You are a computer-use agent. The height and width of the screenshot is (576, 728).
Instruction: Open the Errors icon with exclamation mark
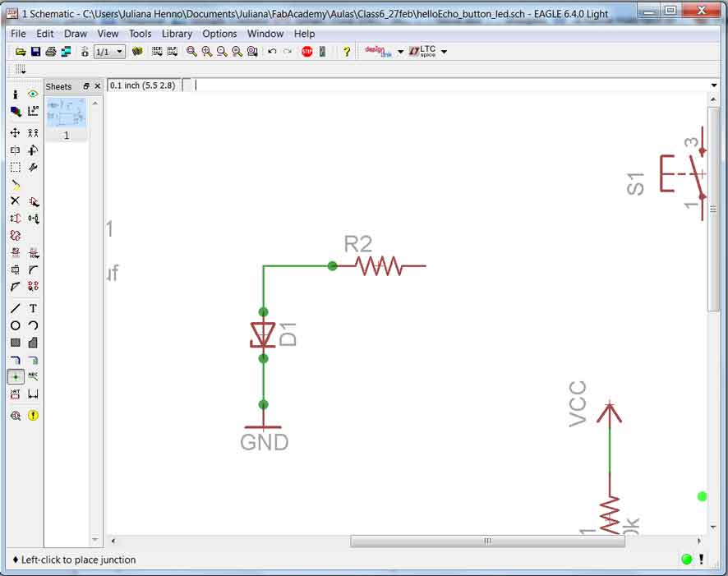(x=33, y=416)
